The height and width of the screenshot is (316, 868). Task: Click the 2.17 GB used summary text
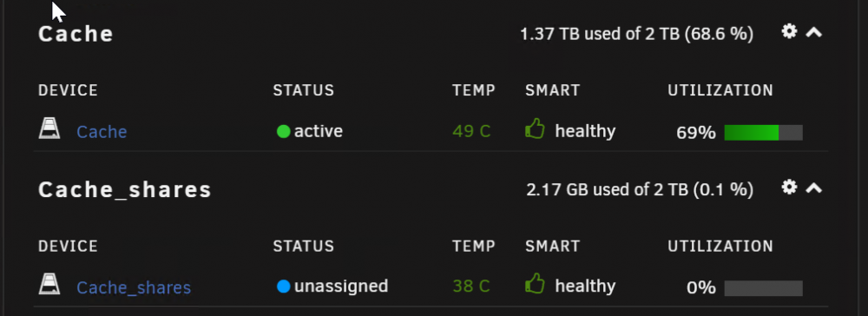tap(640, 190)
